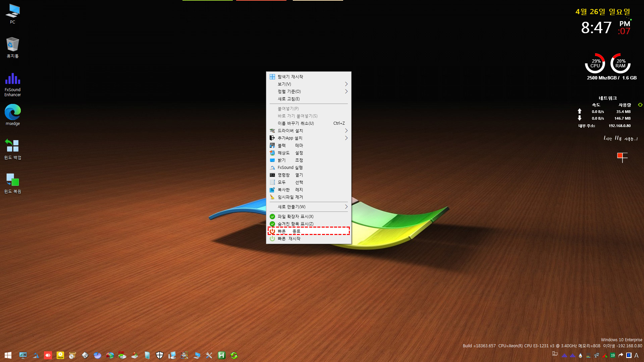Expand the 드라이버 설치 submenu

click(x=309, y=131)
